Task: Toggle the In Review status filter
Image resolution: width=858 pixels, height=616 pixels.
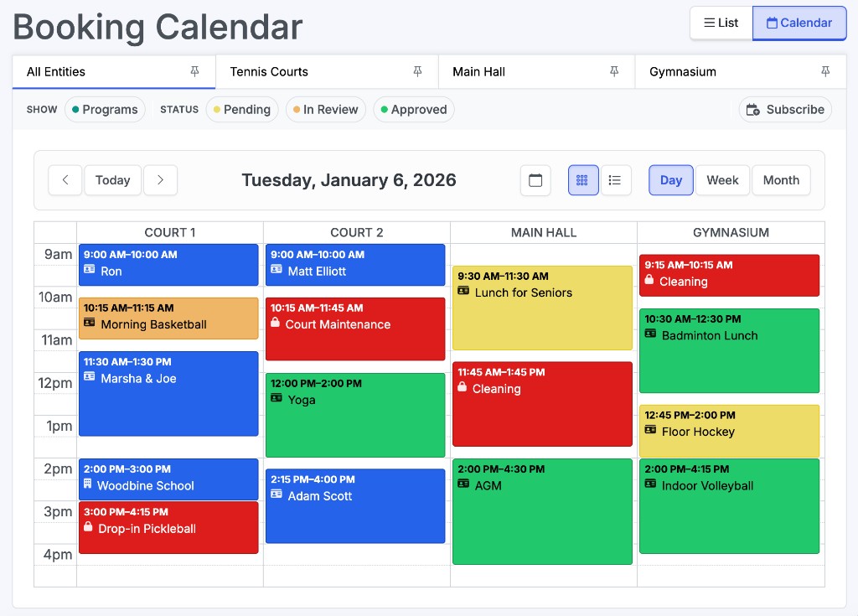Action: (325, 109)
